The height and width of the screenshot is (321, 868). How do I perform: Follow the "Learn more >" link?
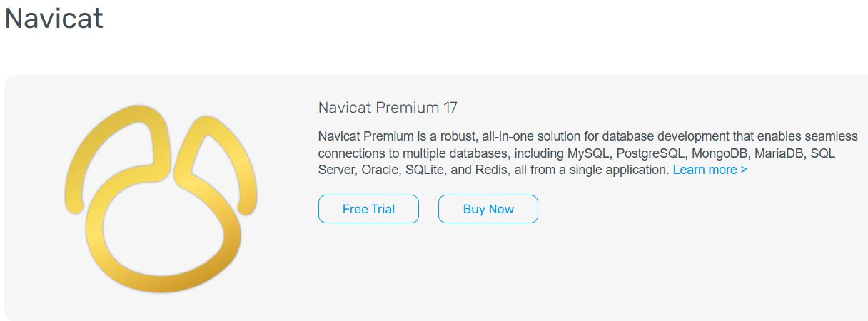(x=710, y=170)
